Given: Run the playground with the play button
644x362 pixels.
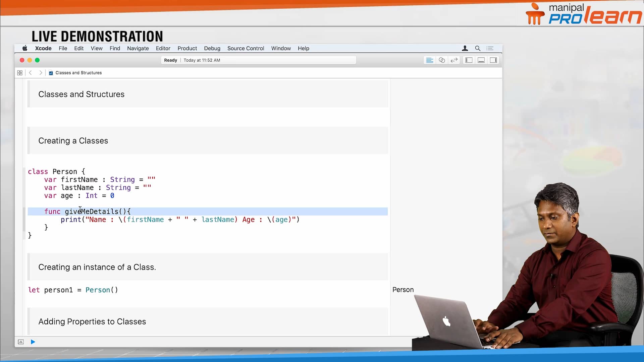Looking at the screenshot, I should pyautogui.click(x=33, y=342).
